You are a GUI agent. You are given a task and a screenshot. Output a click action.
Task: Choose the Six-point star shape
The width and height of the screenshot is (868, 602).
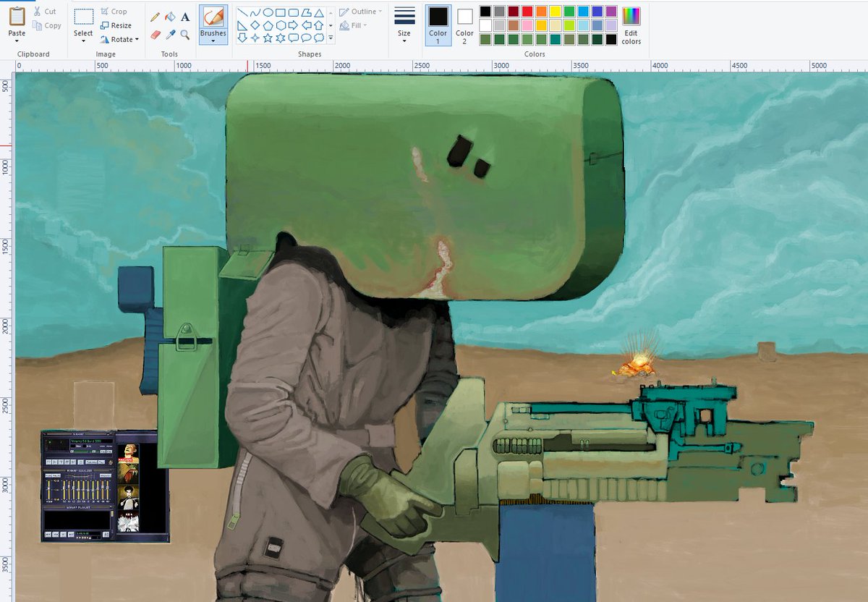(x=280, y=38)
